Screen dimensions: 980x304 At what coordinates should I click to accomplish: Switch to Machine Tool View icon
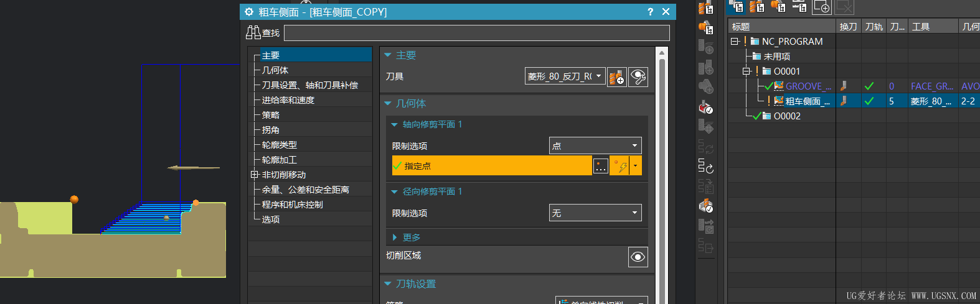point(757,7)
